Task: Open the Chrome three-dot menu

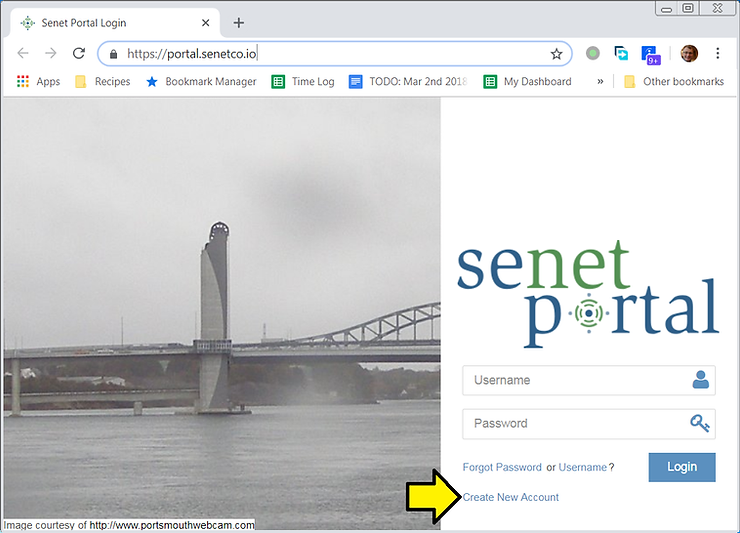Action: click(717, 54)
